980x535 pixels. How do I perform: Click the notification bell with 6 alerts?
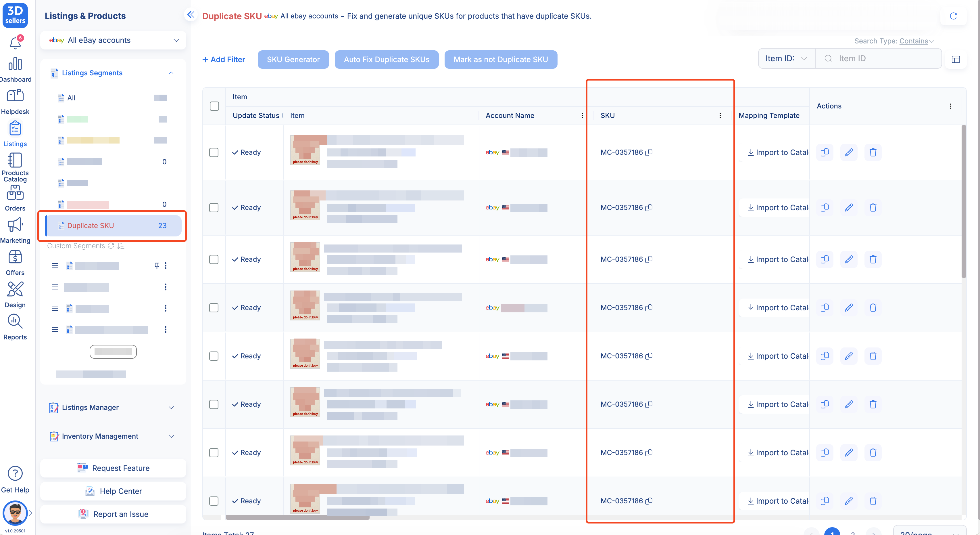[x=15, y=42]
